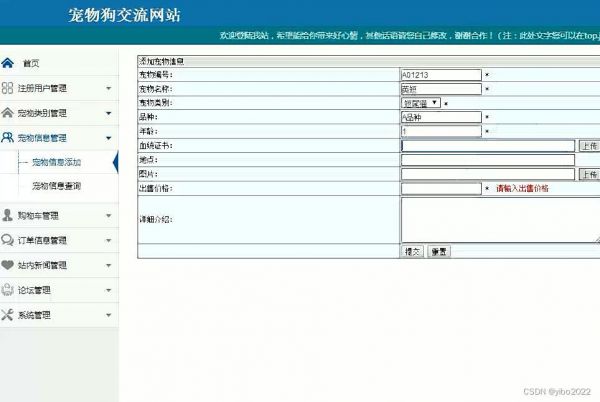Click the 站内新闻管理 heart icon

(8, 265)
